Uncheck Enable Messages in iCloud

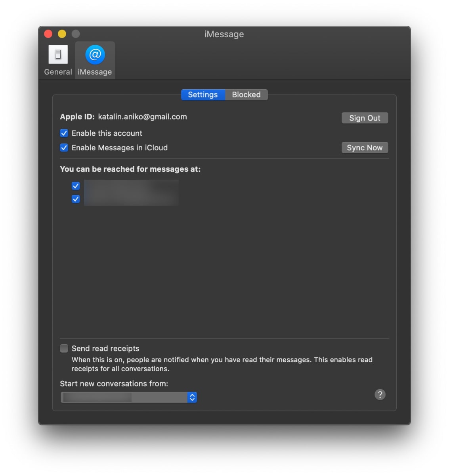(64, 148)
